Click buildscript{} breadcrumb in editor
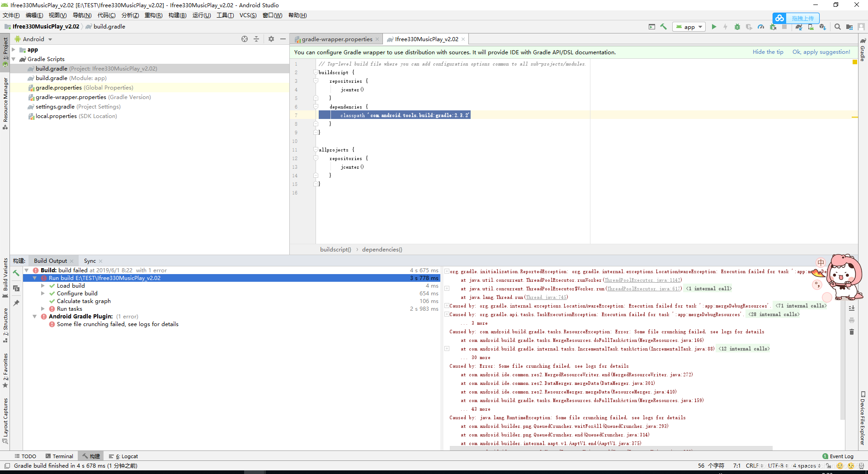 (335, 249)
